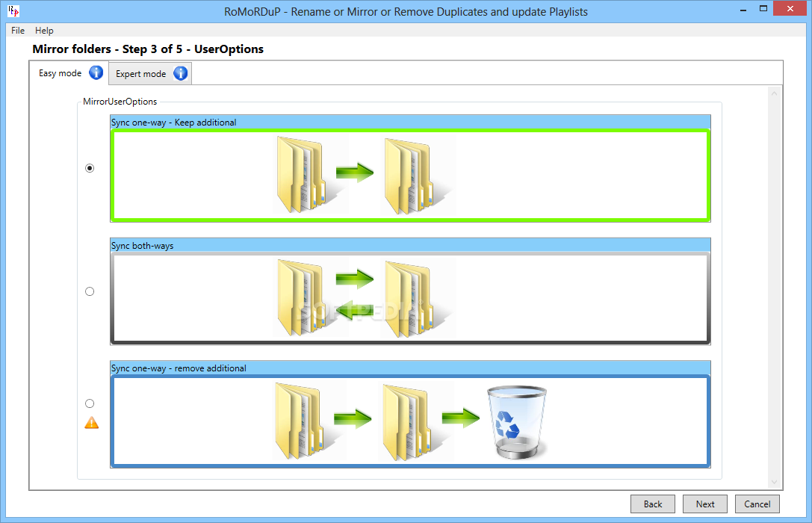Click scrollbar up arrow in options panel
The height and width of the screenshot is (523, 812).
774,93
